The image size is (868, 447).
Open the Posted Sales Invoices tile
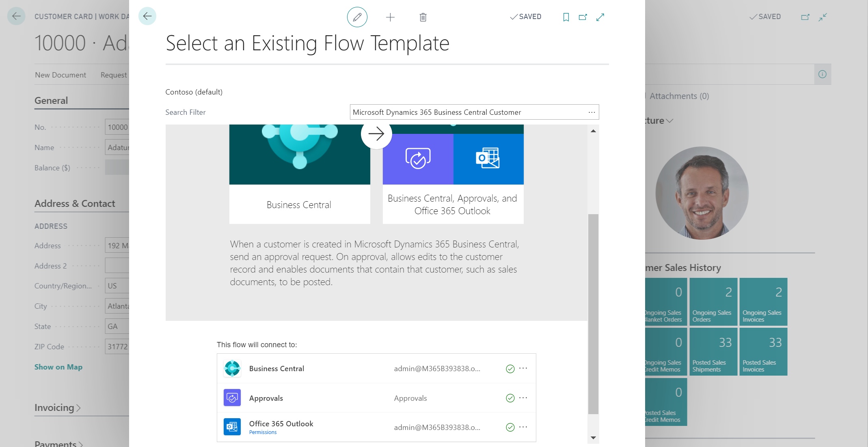(x=763, y=352)
